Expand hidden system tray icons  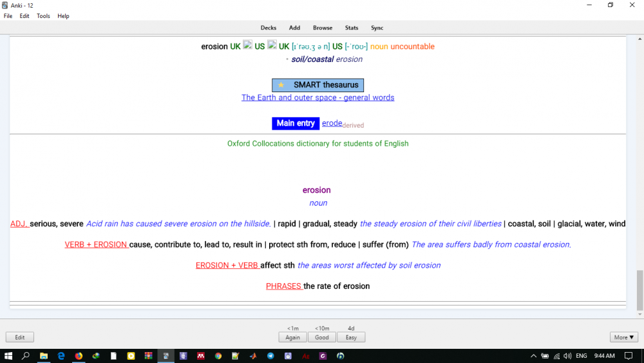[533, 356]
